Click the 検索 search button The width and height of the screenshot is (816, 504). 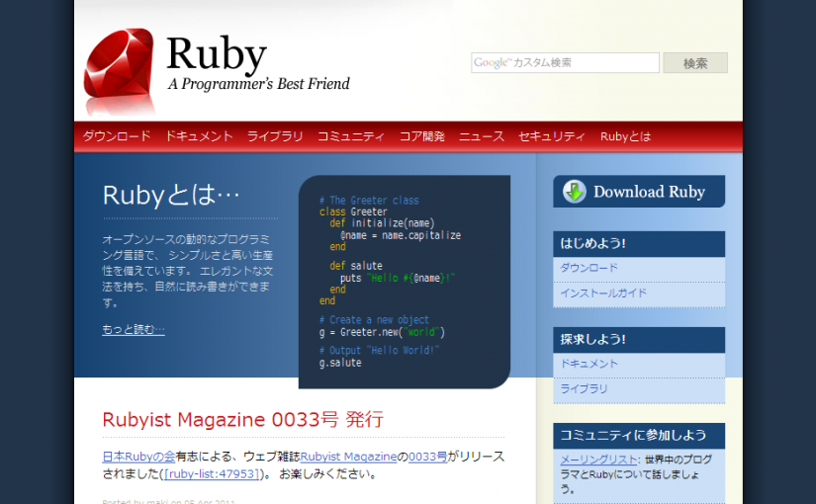tap(695, 63)
